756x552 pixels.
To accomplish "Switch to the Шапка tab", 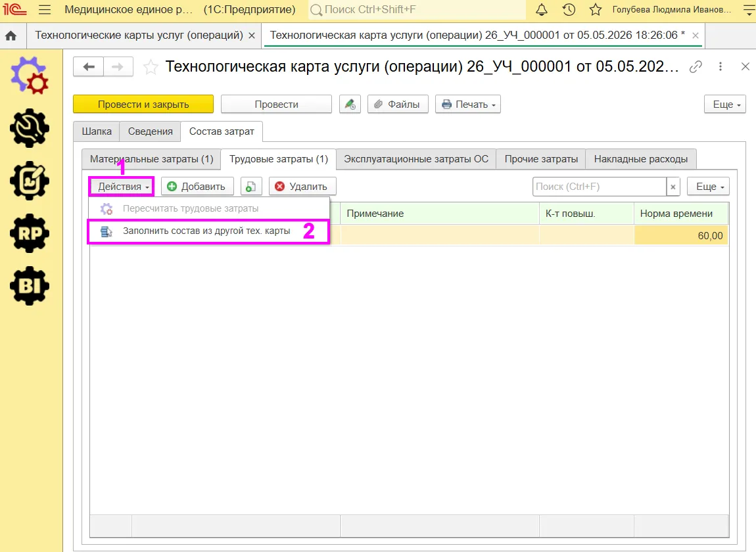I will [97, 131].
